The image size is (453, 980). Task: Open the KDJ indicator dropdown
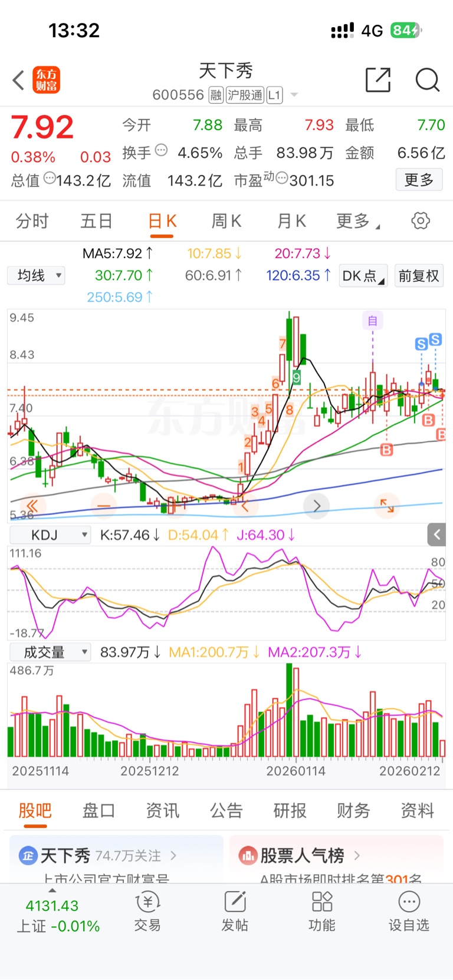(50, 534)
